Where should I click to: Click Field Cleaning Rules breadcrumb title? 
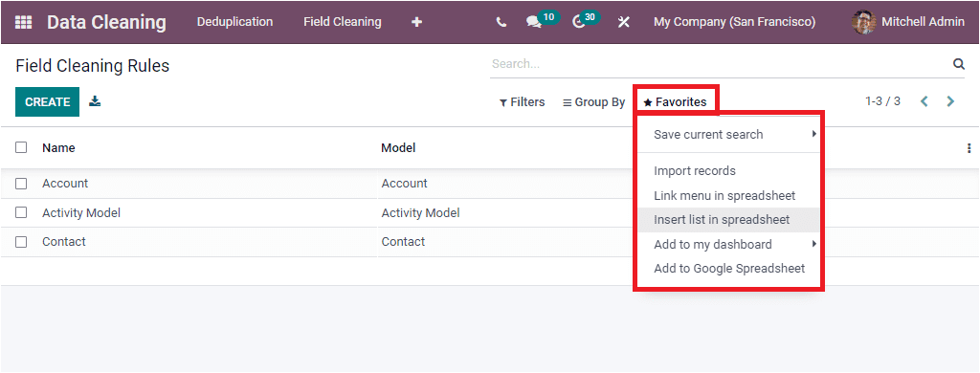click(93, 66)
